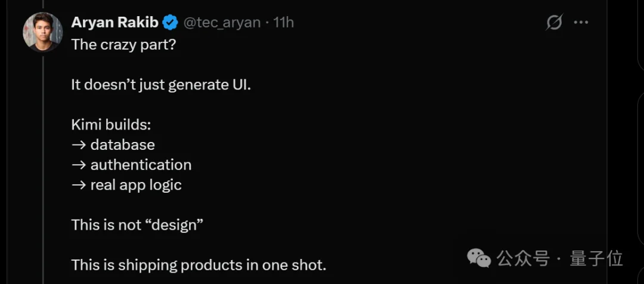Click the word "authentication" in list
The width and height of the screenshot is (644, 284).
141,165
